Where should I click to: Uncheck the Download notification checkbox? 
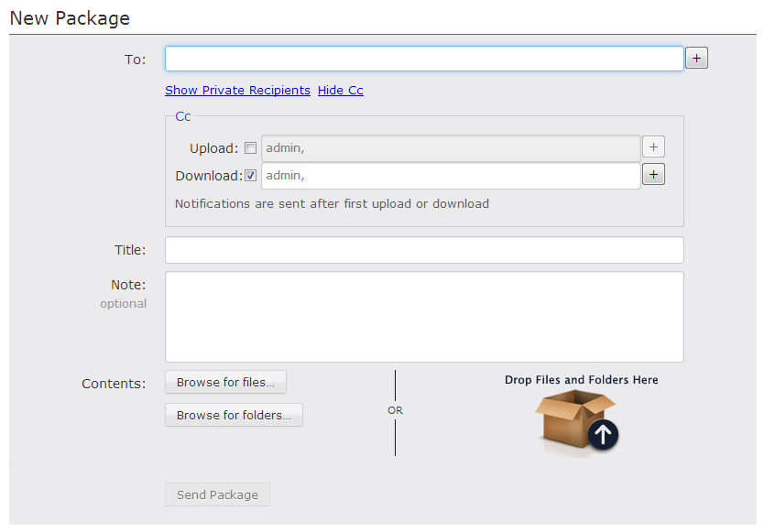[250, 176]
